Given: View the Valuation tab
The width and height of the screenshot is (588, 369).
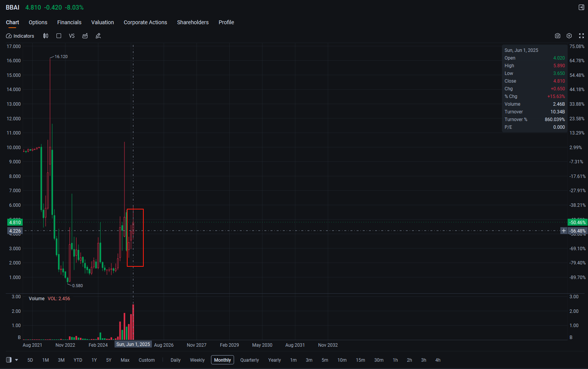Looking at the screenshot, I should coord(103,22).
